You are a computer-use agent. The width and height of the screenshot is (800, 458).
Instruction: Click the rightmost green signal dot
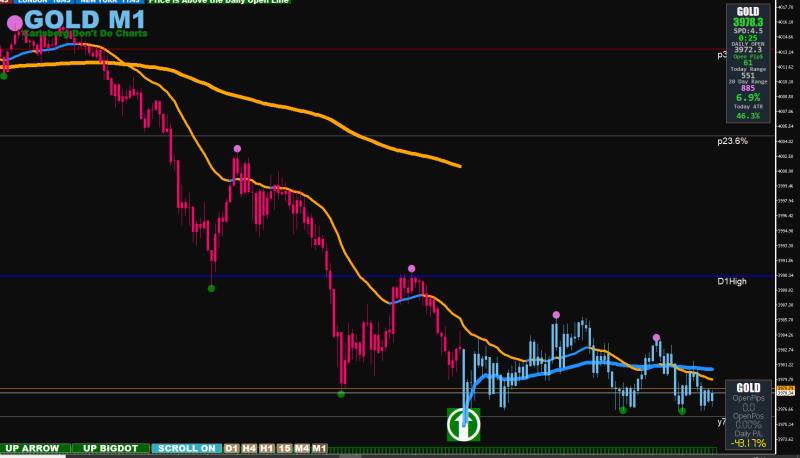point(682,411)
